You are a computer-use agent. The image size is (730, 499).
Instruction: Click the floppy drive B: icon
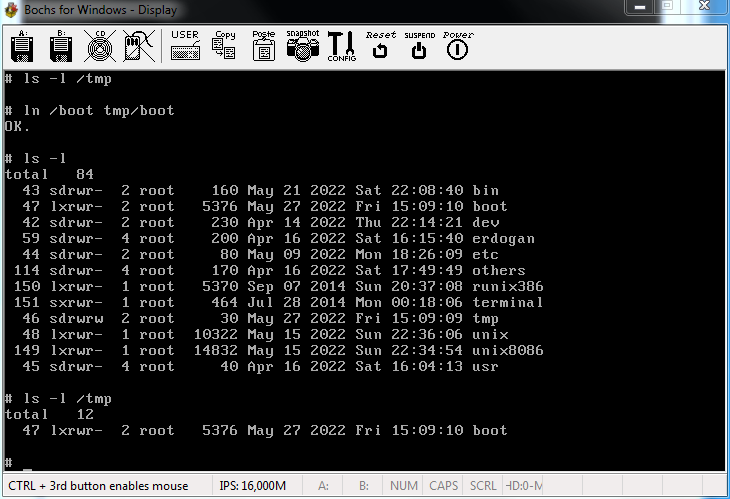click(x=61, y=46)
